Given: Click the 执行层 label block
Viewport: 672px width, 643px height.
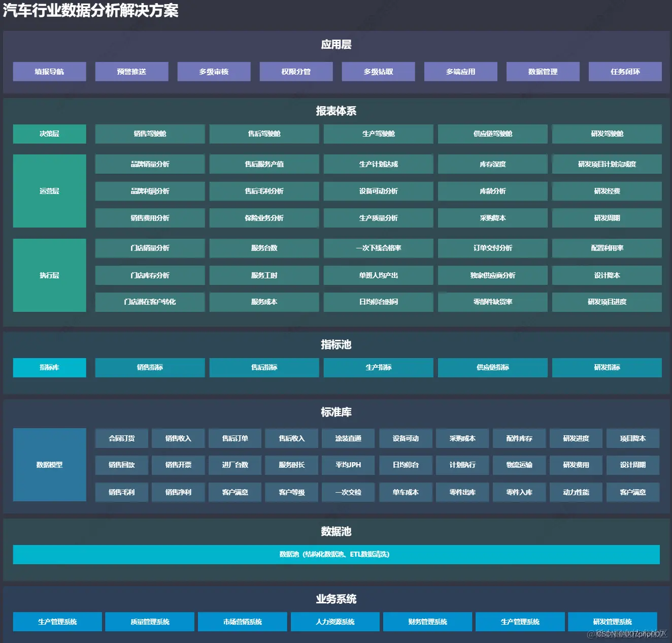Looking at the screenshot, I should [x=49, y=275].
